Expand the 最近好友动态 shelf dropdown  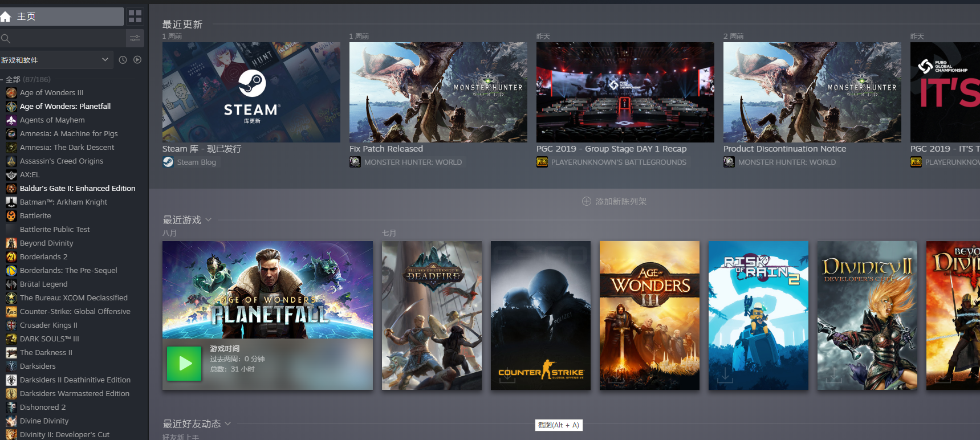coord(228,423)
